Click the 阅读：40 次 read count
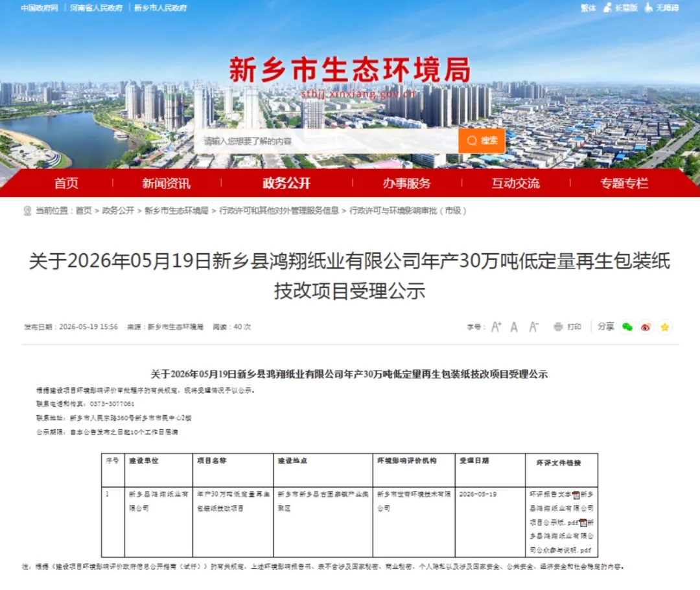Viewport: 700px width, 590px height. pos(231,327)
